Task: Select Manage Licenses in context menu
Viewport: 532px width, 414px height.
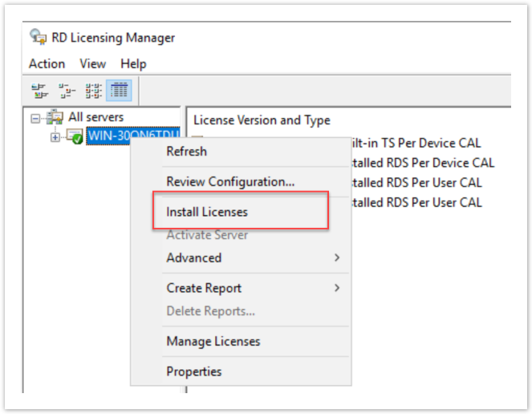Action: (x=213, y=341)
